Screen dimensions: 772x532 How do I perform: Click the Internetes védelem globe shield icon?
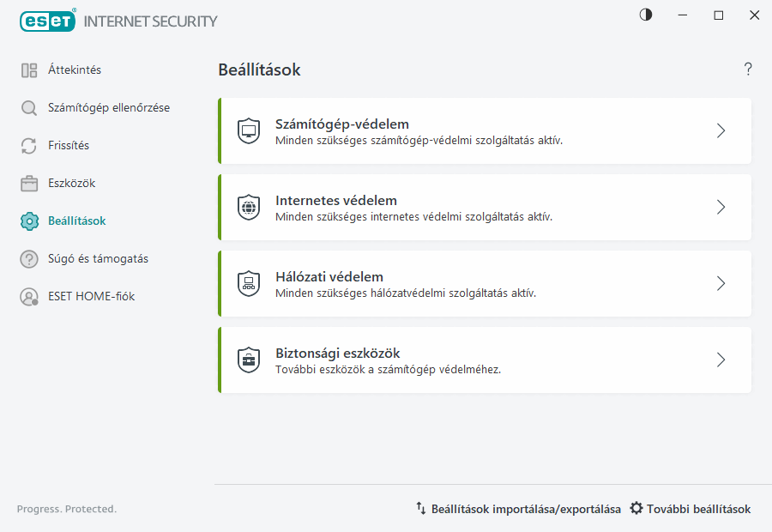click(249, 207)
